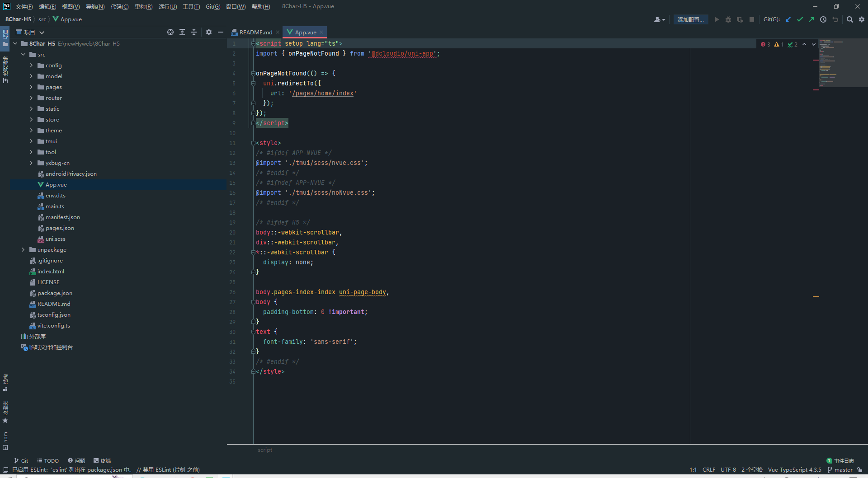Viewport: 868px width, 478px height.
Task: Expand the tmui folder
Action: [x=31, y=141]
